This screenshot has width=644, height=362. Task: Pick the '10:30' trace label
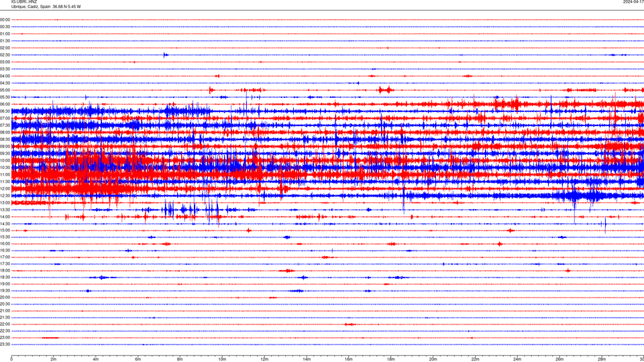5,168
